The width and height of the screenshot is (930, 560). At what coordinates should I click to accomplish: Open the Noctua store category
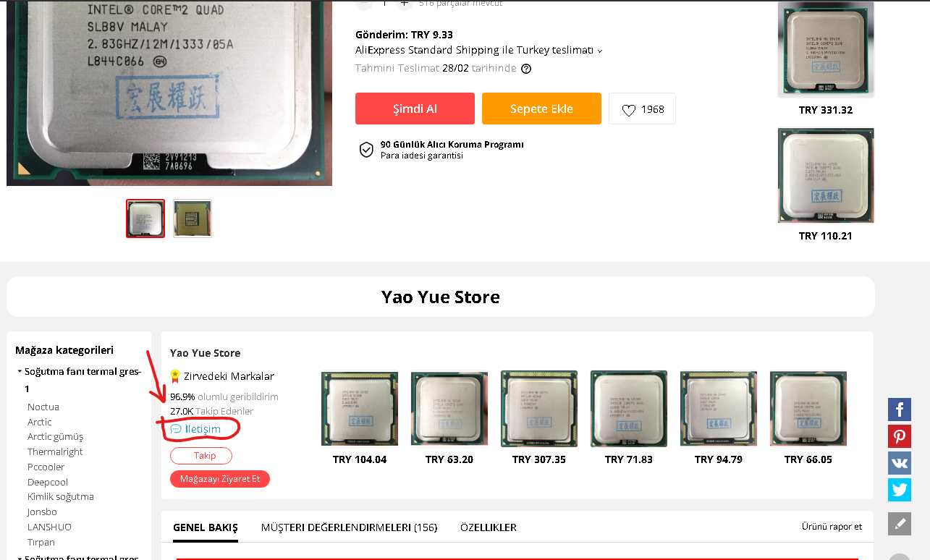pyautogui.click(x=43, y=407)
